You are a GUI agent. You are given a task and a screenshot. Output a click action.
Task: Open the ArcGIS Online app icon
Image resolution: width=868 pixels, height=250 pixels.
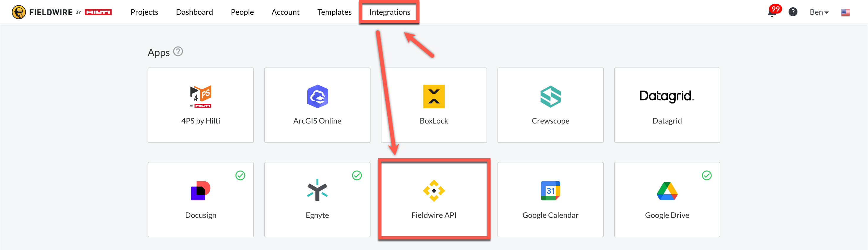317,97
